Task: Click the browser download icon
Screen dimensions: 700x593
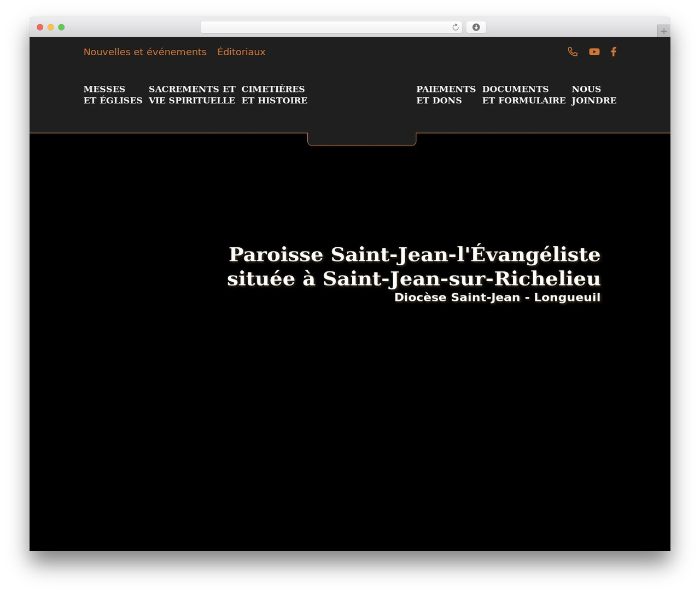Action: 476,27
